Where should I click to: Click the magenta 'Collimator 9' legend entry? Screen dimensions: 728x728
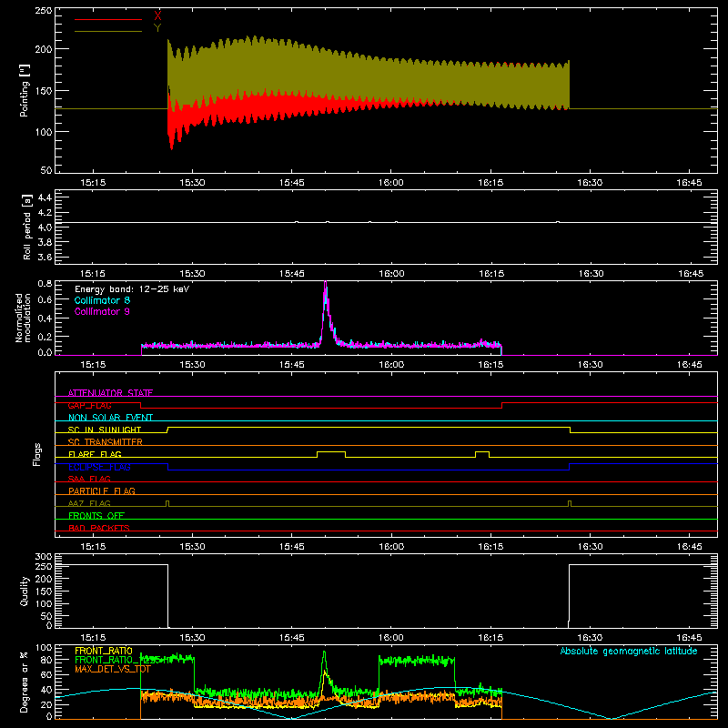click(102, 311)
